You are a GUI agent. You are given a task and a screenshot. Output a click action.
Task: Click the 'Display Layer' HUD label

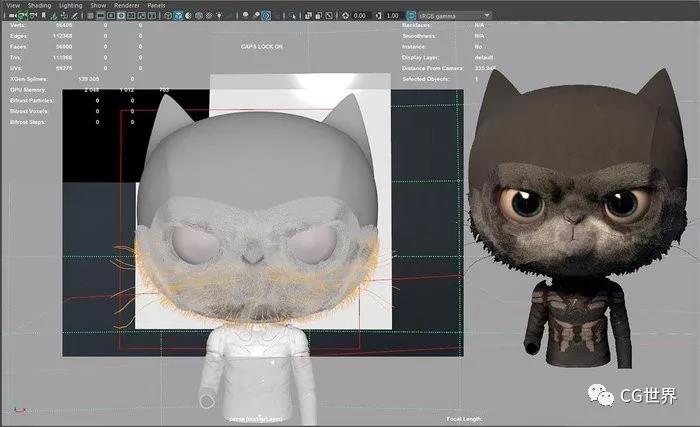[420, 57]
